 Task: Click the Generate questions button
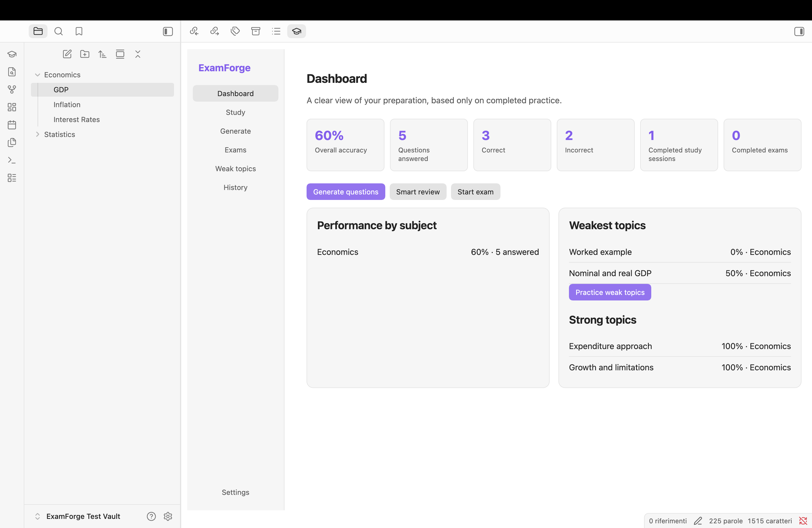(346, 192)
